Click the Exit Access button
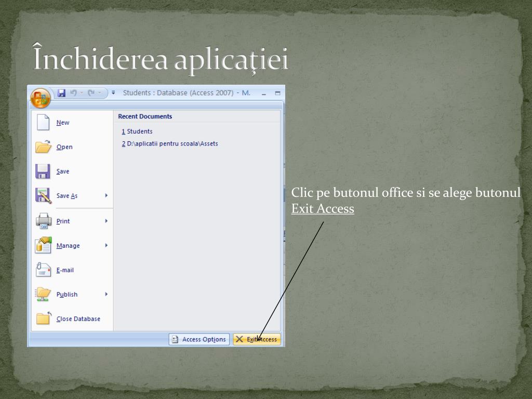Image resolution: width=532 pixels, height=399 pixels. point(257,339)
